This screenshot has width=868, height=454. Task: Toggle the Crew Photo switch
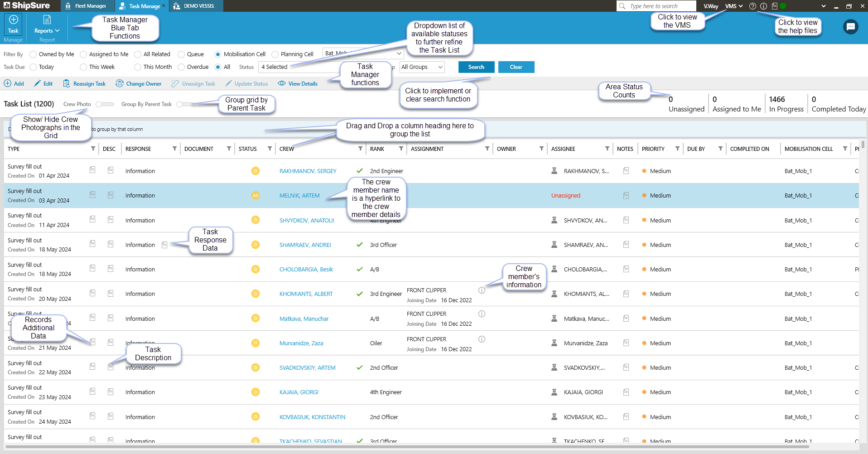tap(105, 104)
